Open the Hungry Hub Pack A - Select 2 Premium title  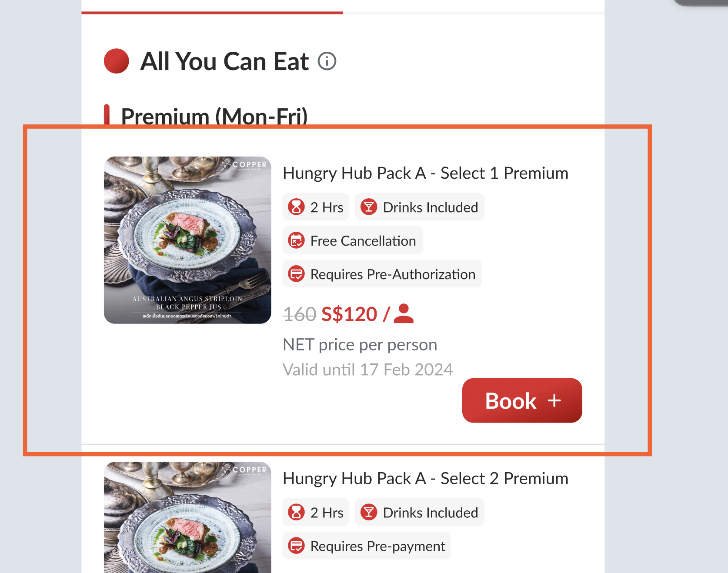pos(425,478)
